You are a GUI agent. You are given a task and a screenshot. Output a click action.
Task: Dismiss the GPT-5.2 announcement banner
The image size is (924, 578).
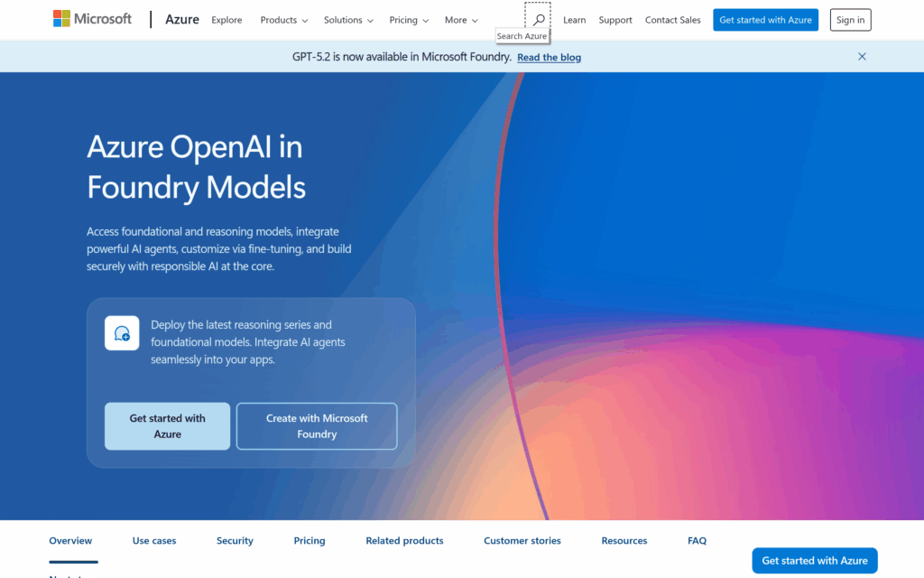click(862, 57)
